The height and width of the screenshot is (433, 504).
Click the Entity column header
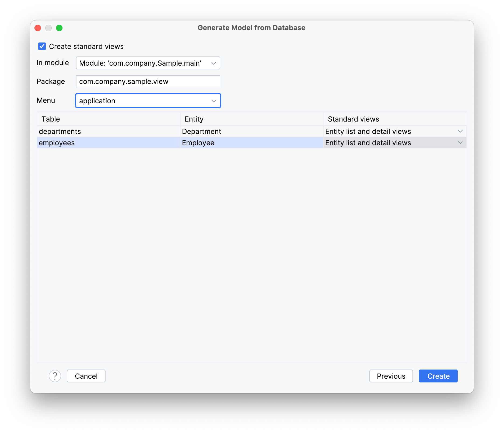(x=252, y=119)
